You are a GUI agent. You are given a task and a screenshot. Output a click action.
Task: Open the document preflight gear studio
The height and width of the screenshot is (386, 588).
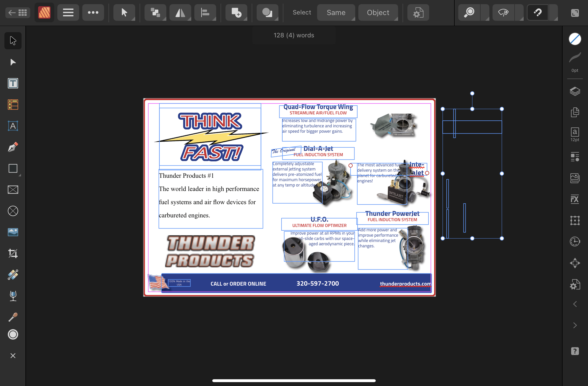575,285
